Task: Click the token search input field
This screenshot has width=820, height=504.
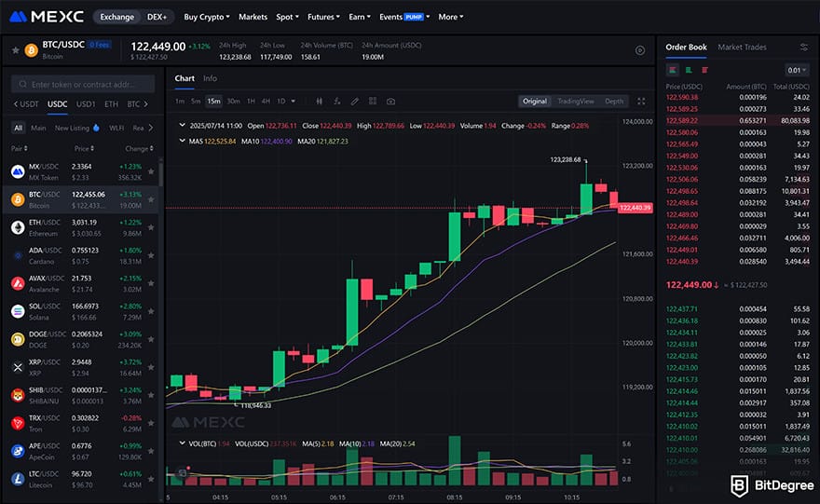Action: (83, 84)
